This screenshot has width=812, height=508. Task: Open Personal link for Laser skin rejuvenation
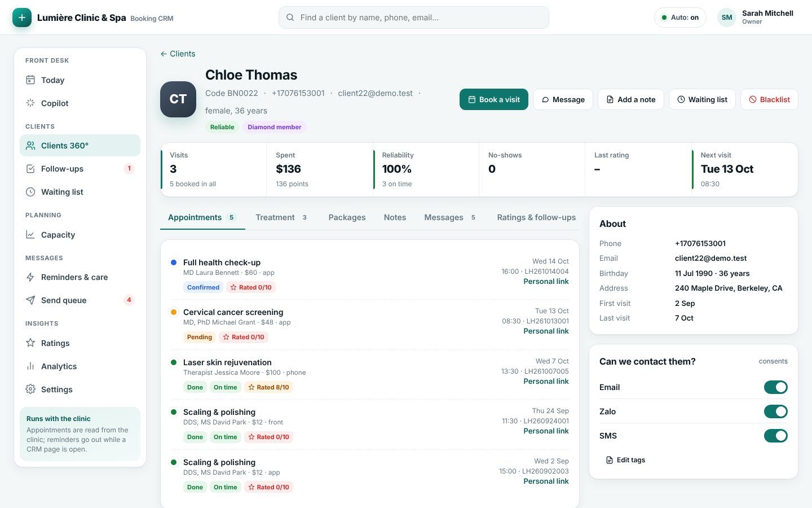point(546,381)
